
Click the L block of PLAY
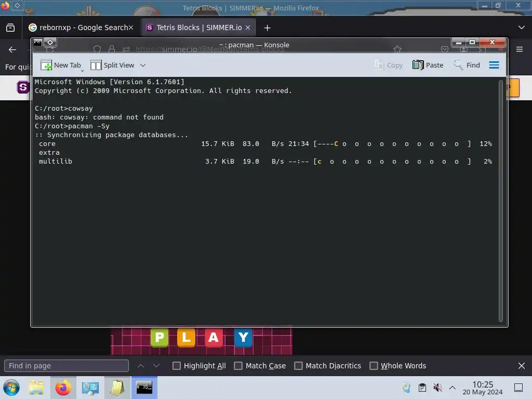pos(187,338)
